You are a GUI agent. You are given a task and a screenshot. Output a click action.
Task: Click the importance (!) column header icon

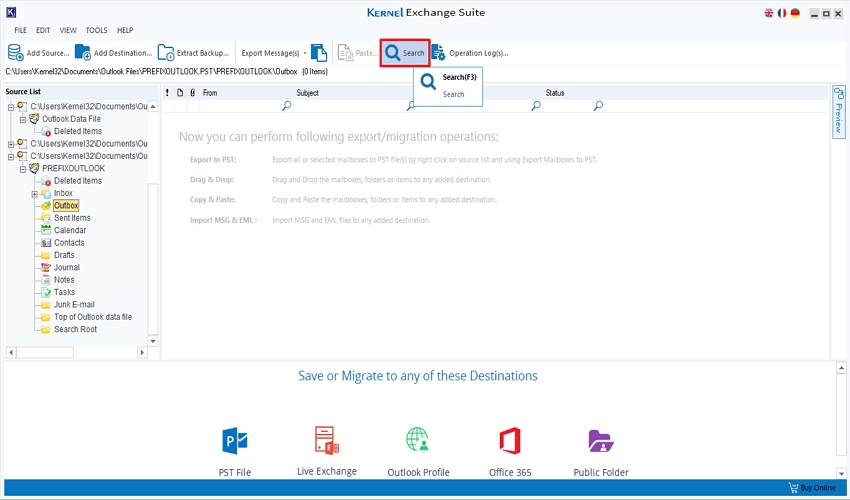(x=168, y=93)
